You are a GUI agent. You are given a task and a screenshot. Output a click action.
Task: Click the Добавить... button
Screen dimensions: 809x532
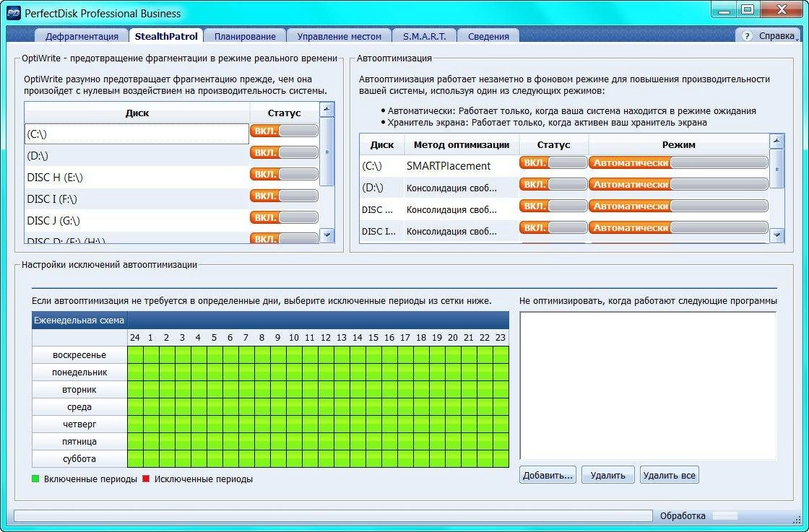coord(548,475)
